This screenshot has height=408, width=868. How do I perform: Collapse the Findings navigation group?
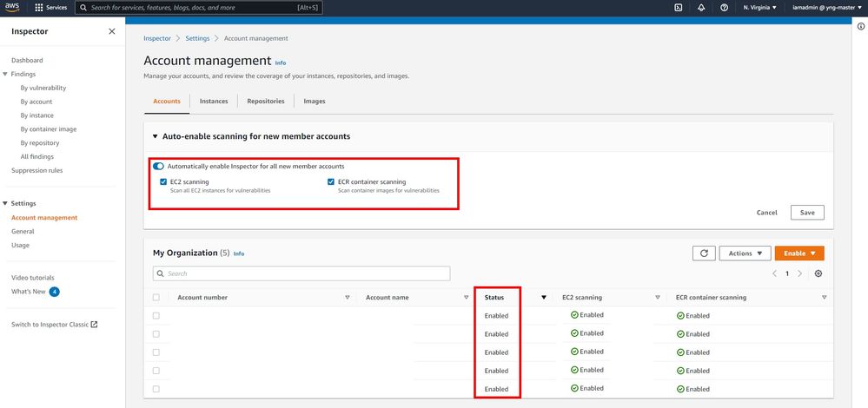click(5, 74)
